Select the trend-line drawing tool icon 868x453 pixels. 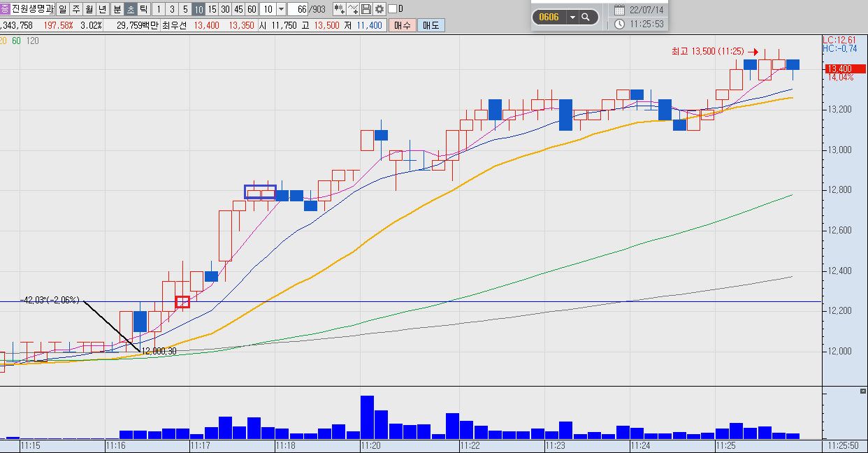(353, 9)
